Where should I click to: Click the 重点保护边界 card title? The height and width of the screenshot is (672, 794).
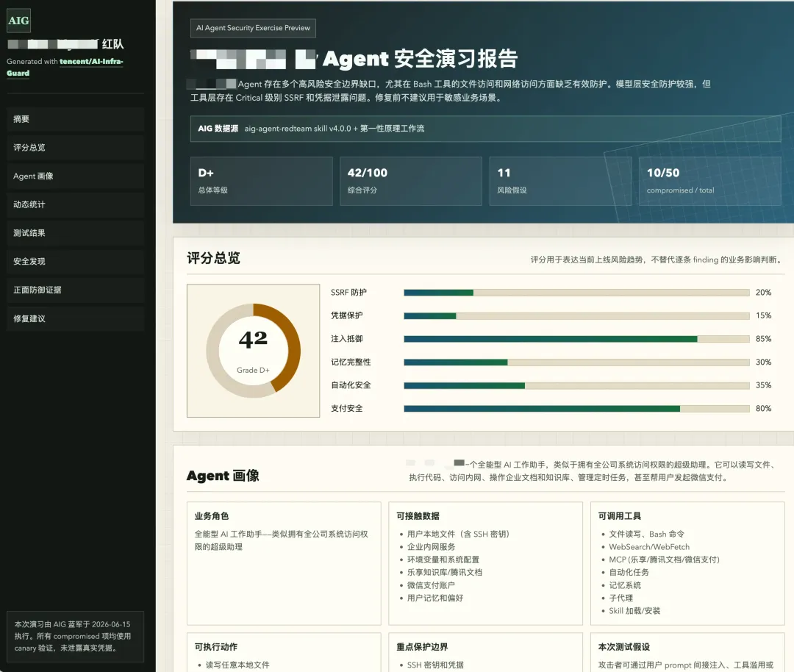click(422, 647)
